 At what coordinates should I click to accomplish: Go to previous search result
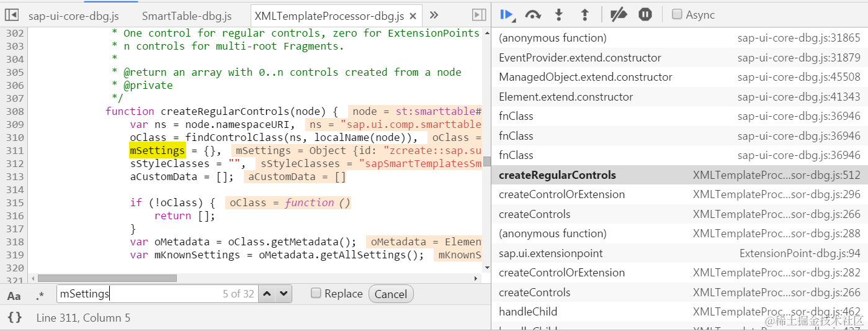[x=267, y=294]
